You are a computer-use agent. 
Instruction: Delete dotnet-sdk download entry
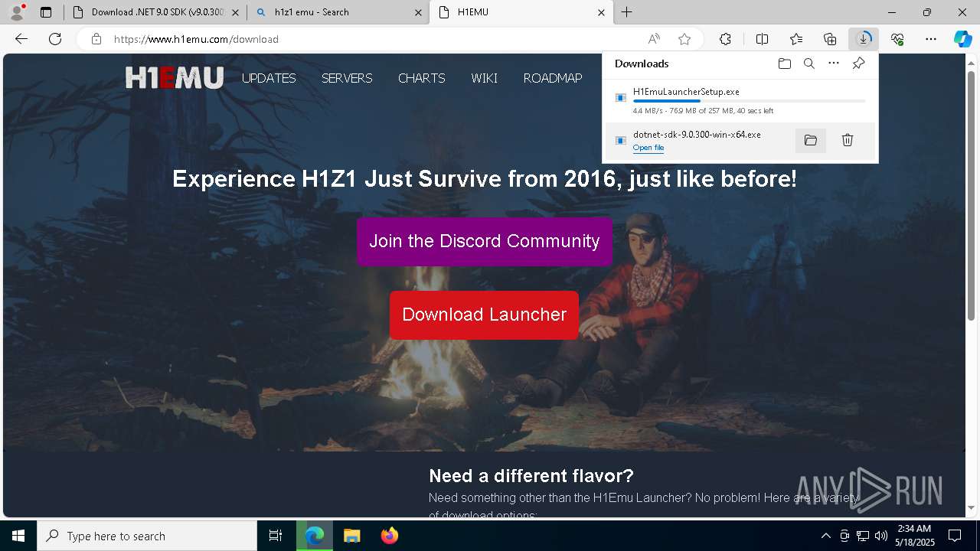pyautogui.click(x=848, y=140)
